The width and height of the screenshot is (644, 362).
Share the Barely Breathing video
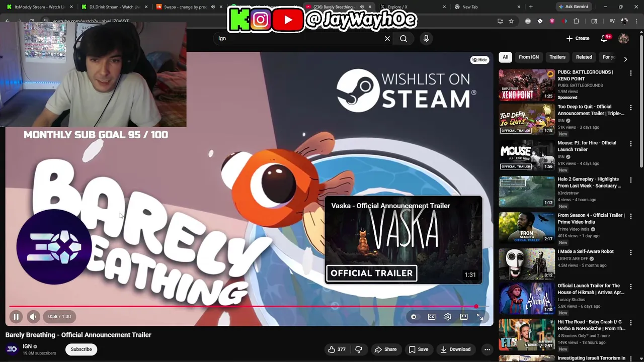click(385, 349)
